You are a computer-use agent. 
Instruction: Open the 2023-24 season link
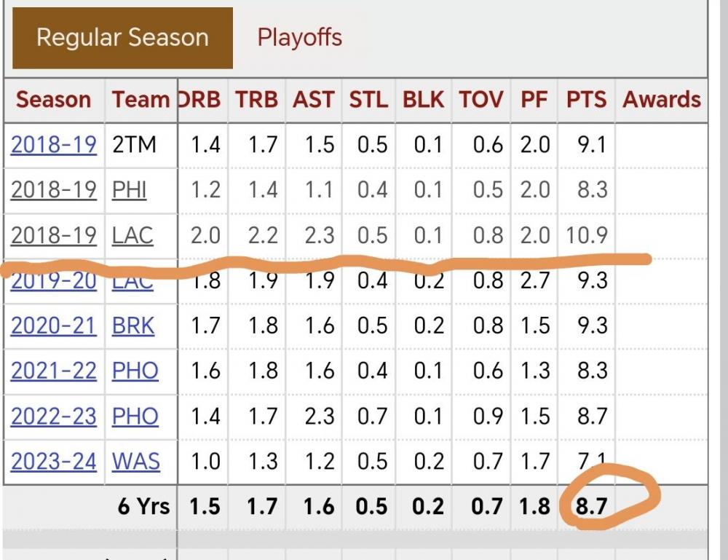tap(53, 461)
